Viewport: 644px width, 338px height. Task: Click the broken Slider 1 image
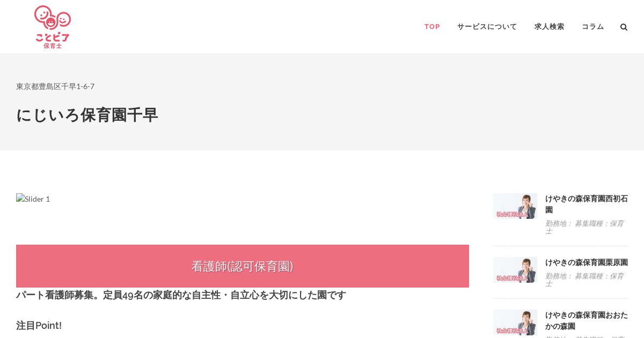coord(33,199)
